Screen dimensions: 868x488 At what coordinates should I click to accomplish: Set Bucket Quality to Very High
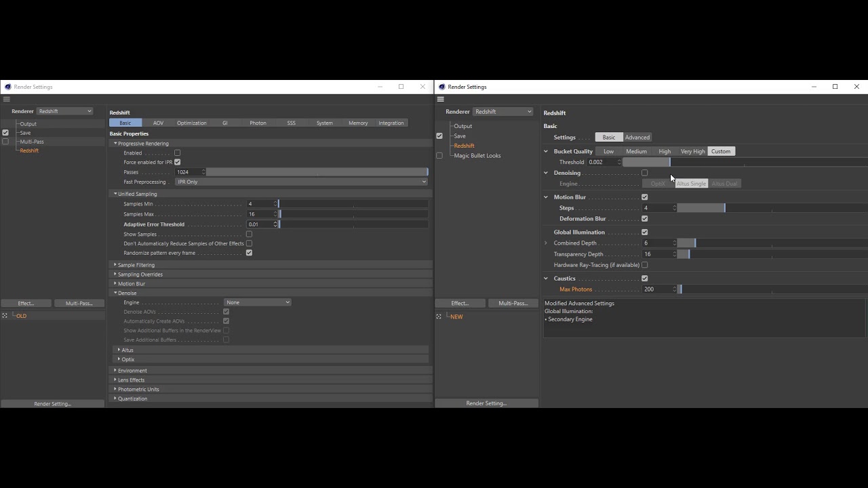point(693,151)
